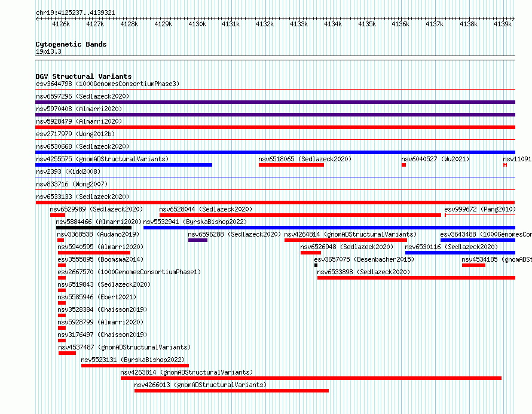This screenshot has width=532, height=414.
Task: Click the nsv3528384 (Chaisson2019) label
Action: [x=102, y=309]
